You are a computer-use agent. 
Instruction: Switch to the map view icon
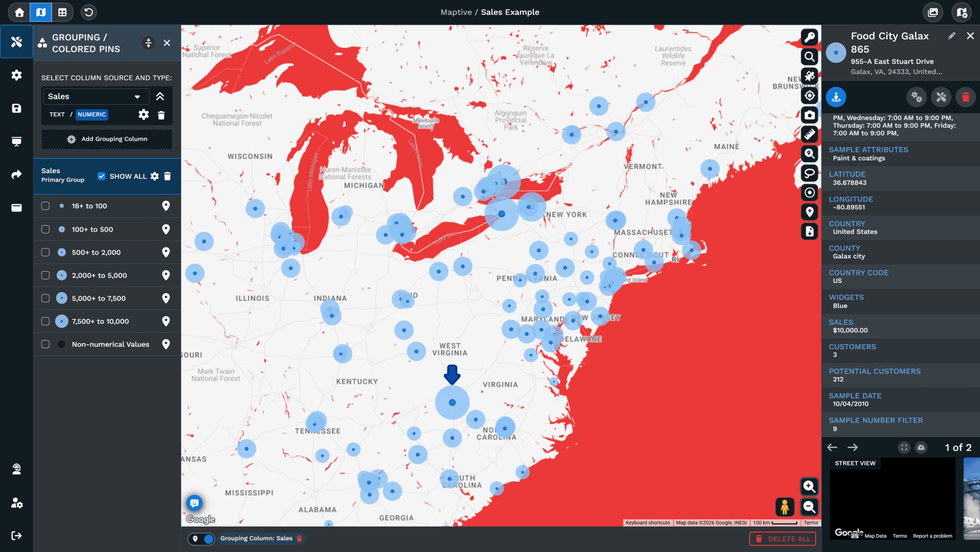(x=41, y=12)
